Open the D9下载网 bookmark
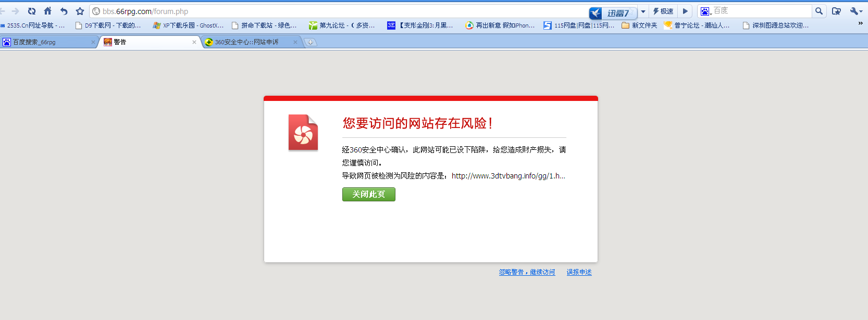 tap(108, 25)
